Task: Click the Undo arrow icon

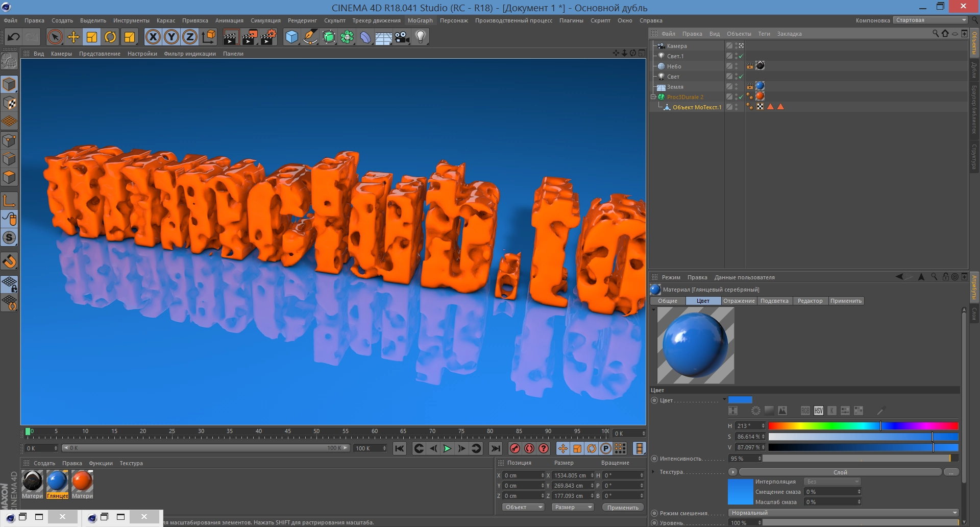Action: tap(14, 37)
